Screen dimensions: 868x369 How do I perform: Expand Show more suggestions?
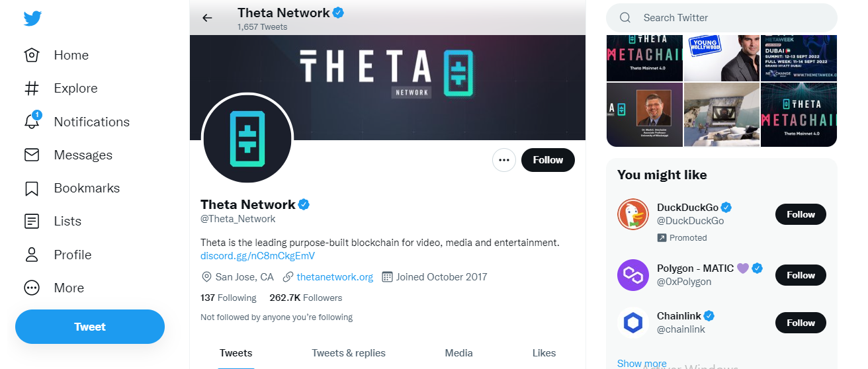pos(642,363)
